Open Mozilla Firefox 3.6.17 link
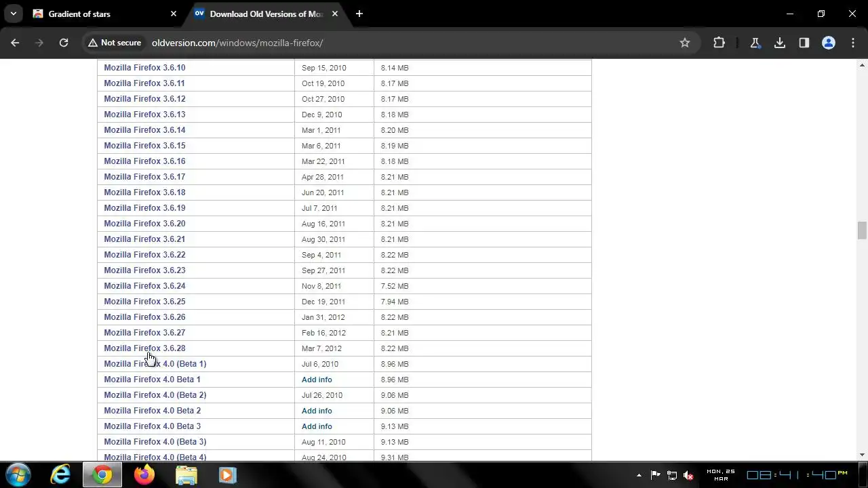Screen dimensions: 868x488 pyautogui.click(x=144, y=177)
